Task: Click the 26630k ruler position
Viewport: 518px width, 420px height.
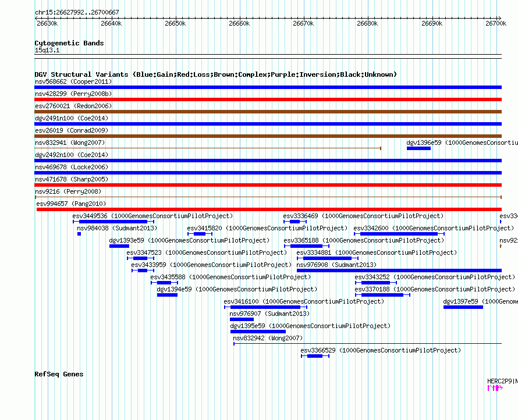Action: click(47, 23)
